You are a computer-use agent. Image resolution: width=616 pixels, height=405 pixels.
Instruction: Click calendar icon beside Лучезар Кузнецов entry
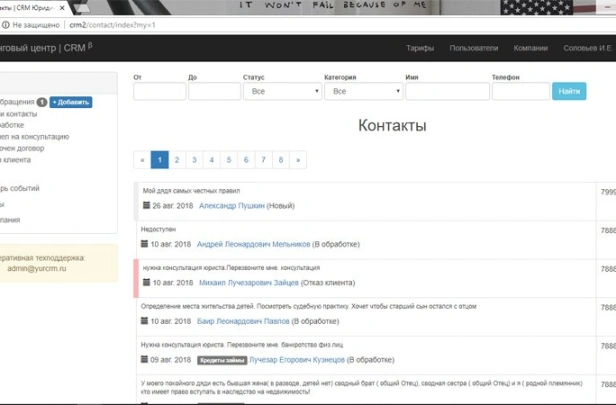146,359
